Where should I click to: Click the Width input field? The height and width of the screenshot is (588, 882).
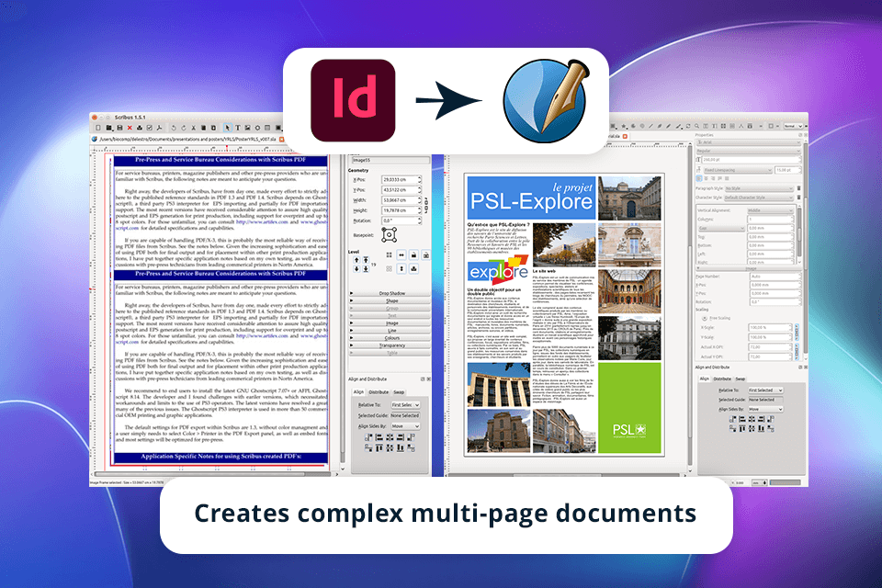(401, 200)
